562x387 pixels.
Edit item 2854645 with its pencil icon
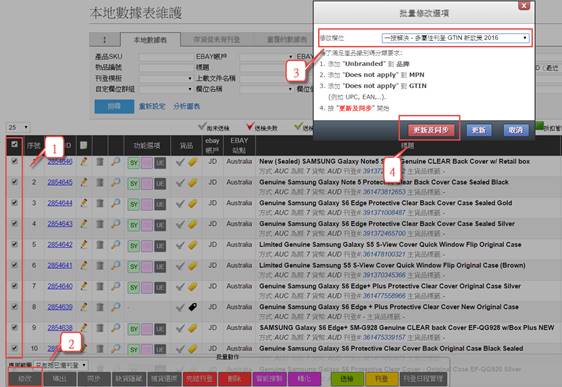(x=84, y=182)
